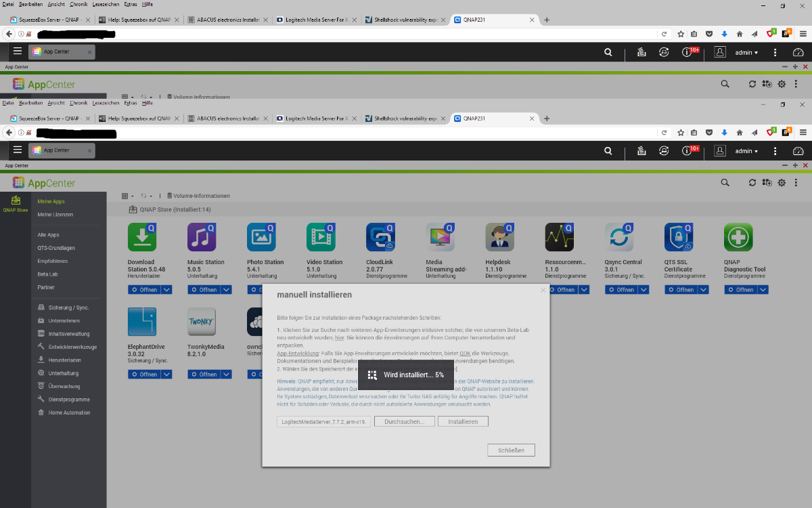Select Meine Lizenzen in the sidebar

55,215
